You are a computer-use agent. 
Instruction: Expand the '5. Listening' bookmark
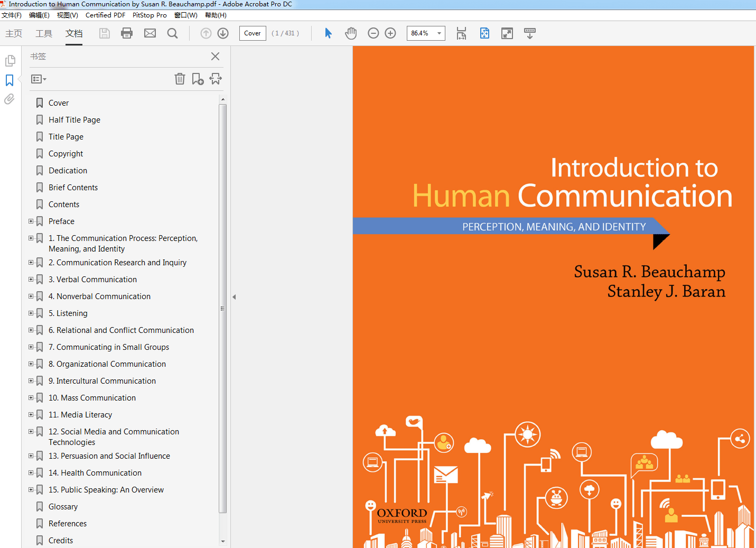31,313
